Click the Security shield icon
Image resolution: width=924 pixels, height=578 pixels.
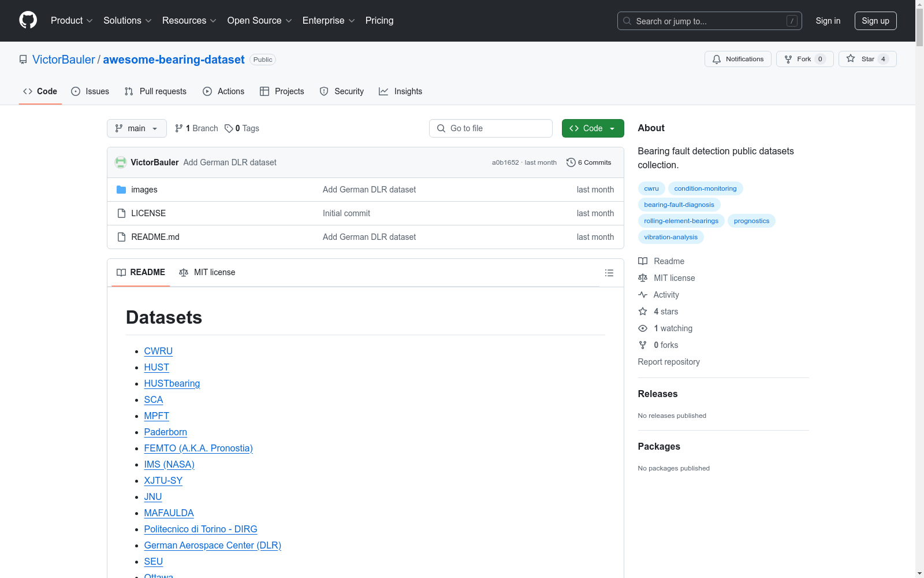(x=324, y=91)
